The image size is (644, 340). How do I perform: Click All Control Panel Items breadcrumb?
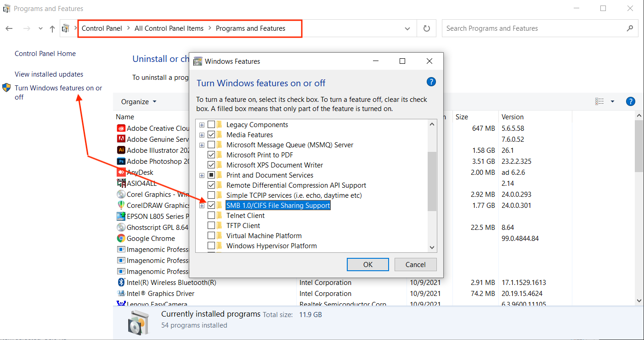pos(169,28)
